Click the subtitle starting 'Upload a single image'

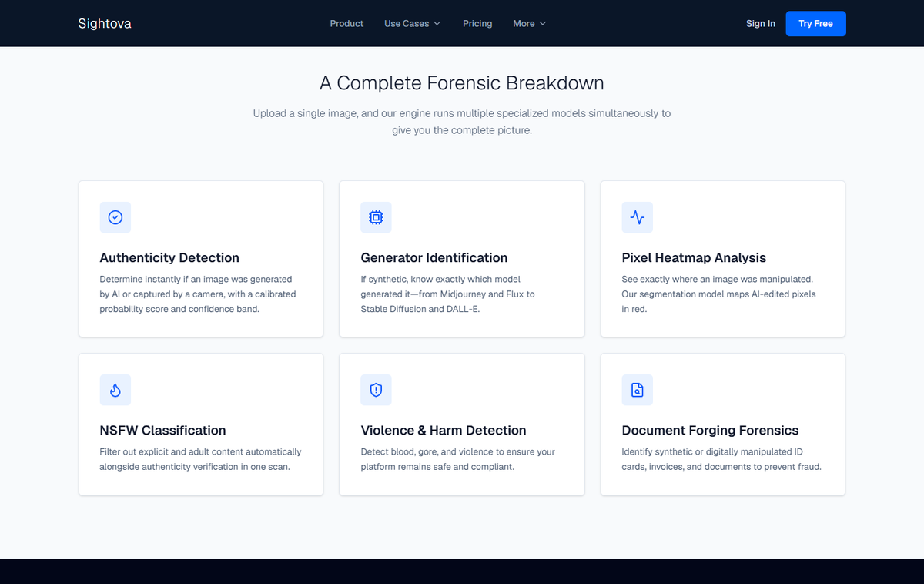pos(462,122)
